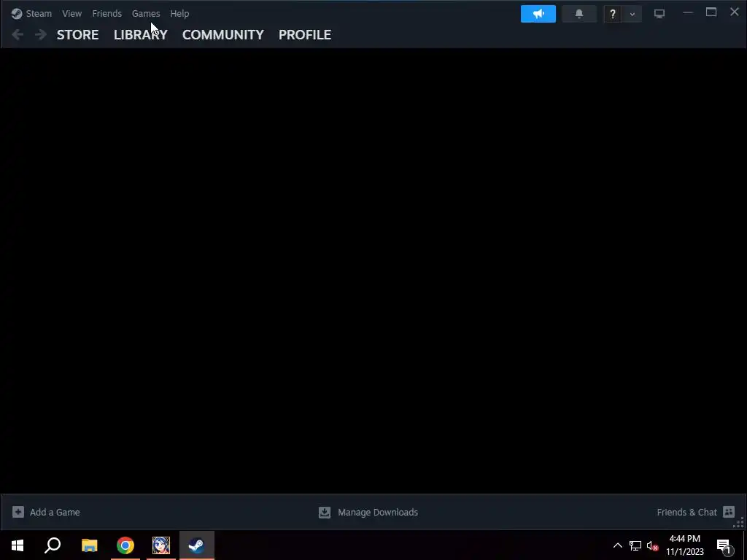Click the muted volume tray icon

(x=653, y=545)
